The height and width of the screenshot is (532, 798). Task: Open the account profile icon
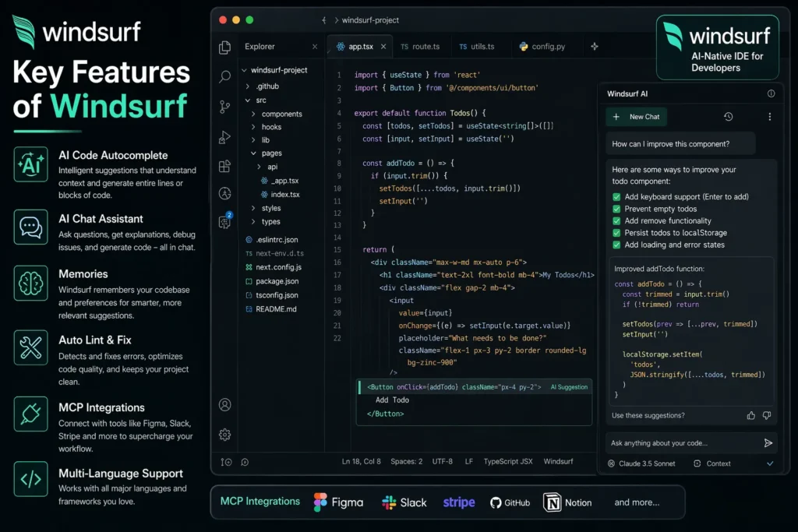224,405
